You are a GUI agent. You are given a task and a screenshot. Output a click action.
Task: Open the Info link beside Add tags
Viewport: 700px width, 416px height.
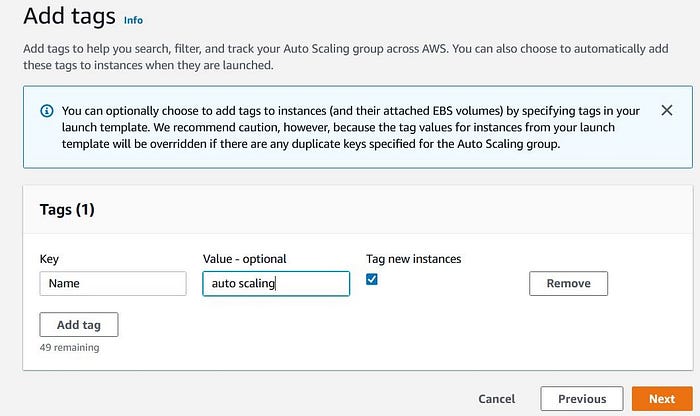pos(133,19)
